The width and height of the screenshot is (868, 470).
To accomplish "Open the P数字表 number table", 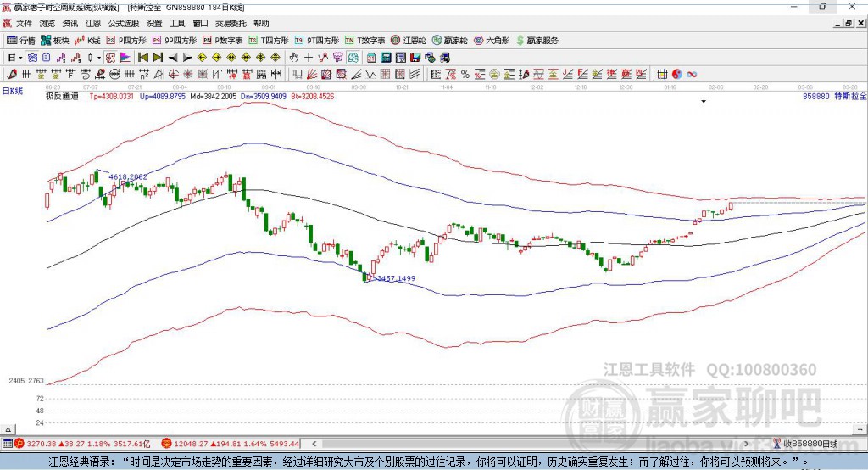I will coord(223,41).
